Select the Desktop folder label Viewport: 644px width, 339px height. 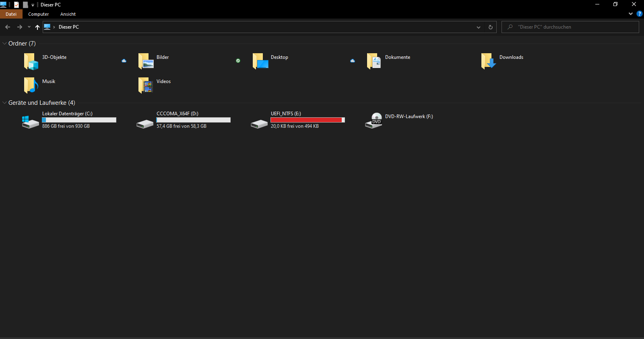coord(279,57)
